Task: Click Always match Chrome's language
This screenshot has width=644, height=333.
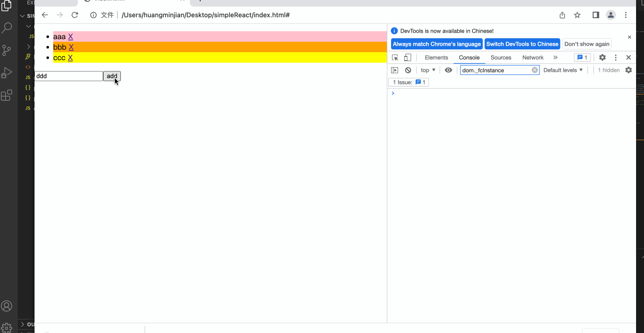Action: (437, 44)
